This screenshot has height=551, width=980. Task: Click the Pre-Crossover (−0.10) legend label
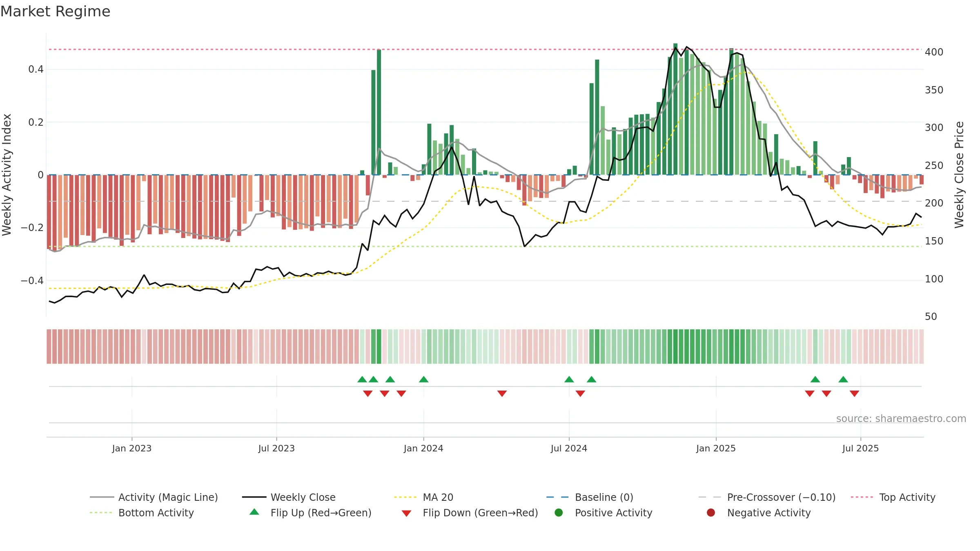(x=781, y=497)
